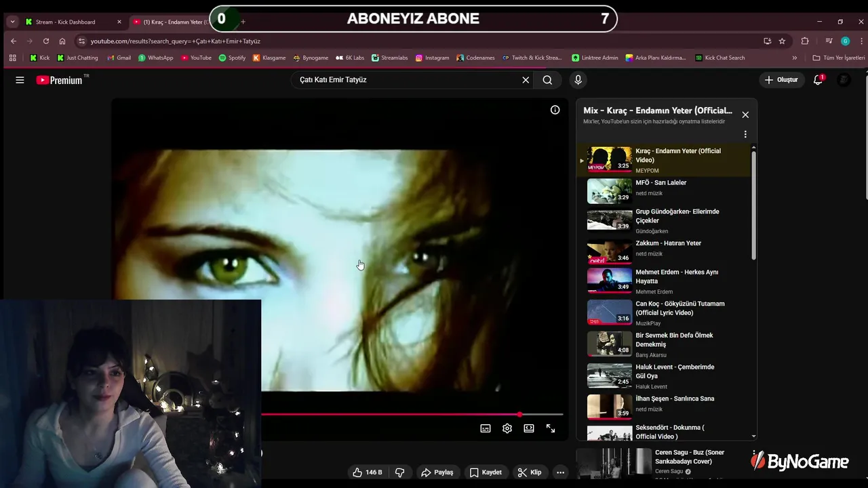The height and width of the screenshot is (488, 868).
Task: Open WhatsApp bookmark
Action: pyautogui.click(x=155, y=58)
